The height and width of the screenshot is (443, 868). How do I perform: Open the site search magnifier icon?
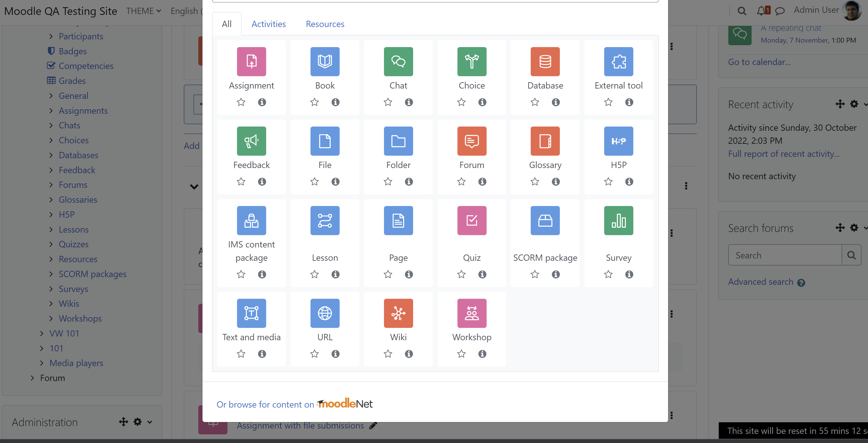(x=742, y=11)
